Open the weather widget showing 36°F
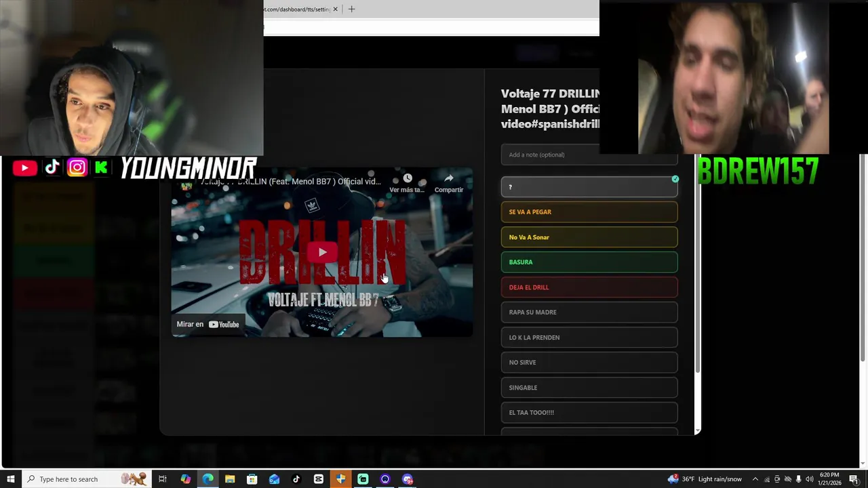This screenshot has width=868, height=488. [x=705, y=479]
